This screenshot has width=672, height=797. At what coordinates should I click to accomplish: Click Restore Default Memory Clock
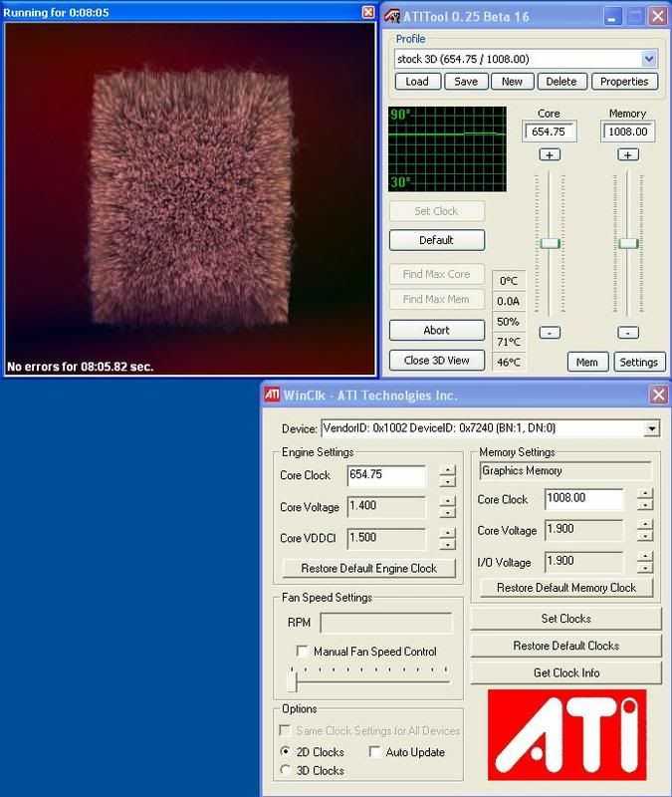pyautogui.click(x=566, y=588)
